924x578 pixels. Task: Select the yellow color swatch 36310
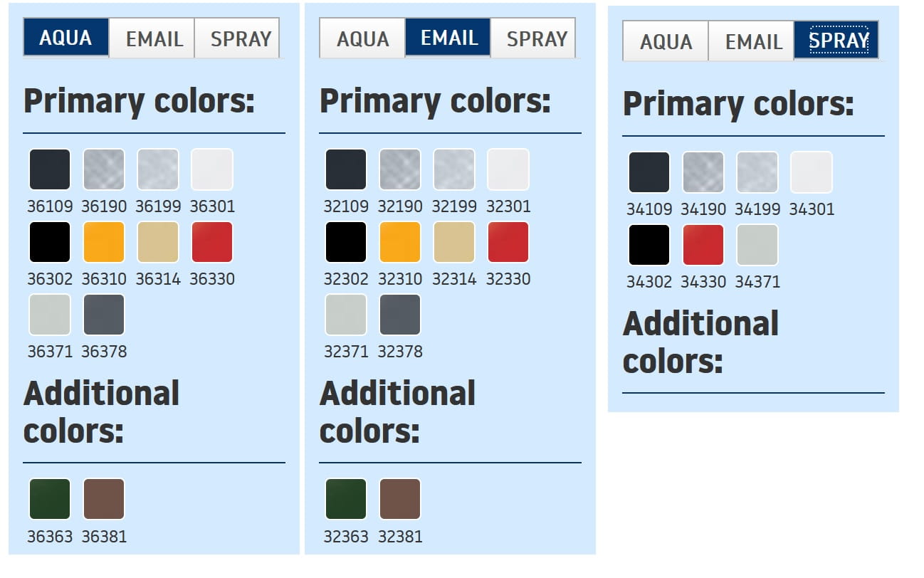coord(104,242)
